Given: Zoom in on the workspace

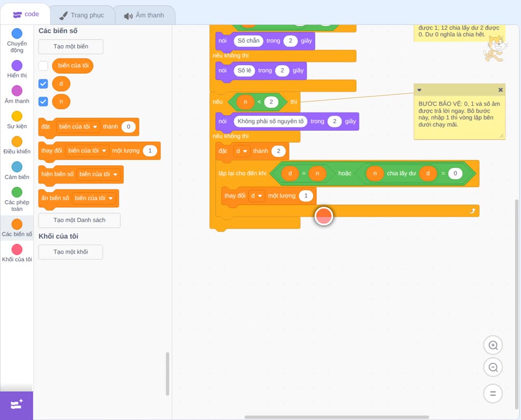Looking at the screenshot, I should pyautogui.click(x=493, y=345).
